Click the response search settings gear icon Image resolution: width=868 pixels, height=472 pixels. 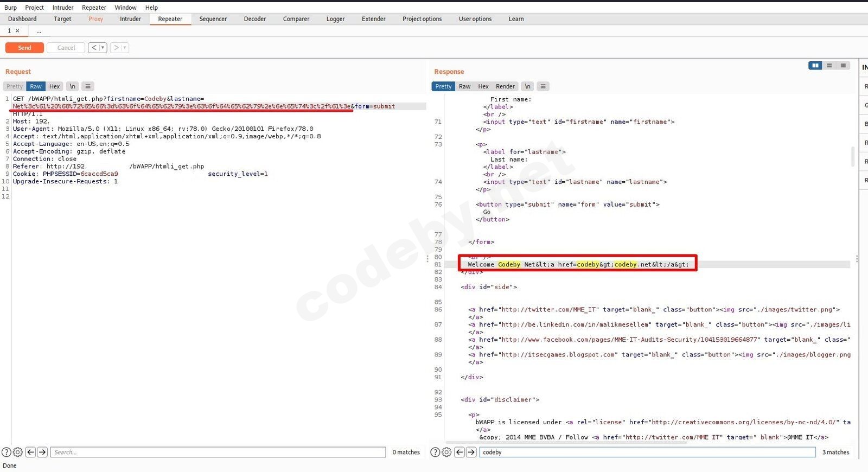click(x=446, y=452)
